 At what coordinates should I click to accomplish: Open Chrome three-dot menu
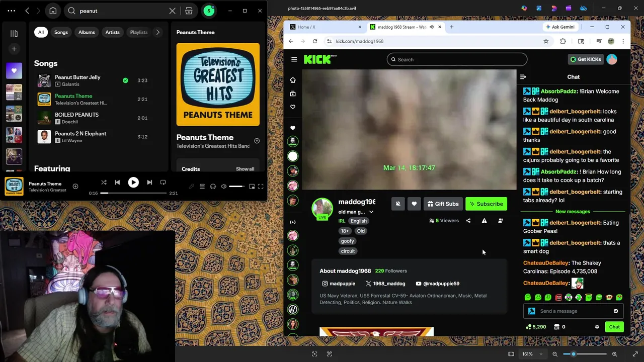(623, 41)
